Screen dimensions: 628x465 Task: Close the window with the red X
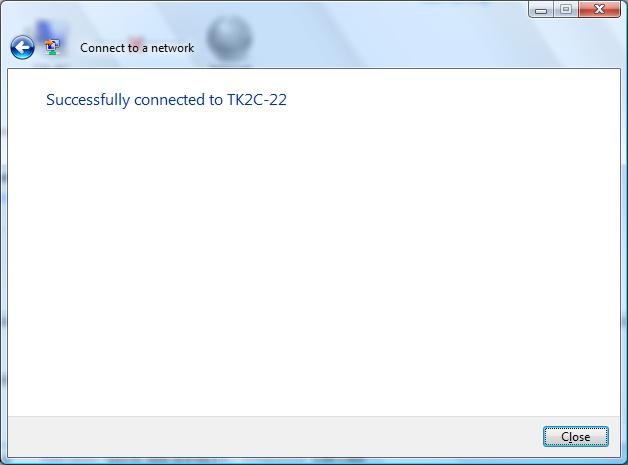599,10
